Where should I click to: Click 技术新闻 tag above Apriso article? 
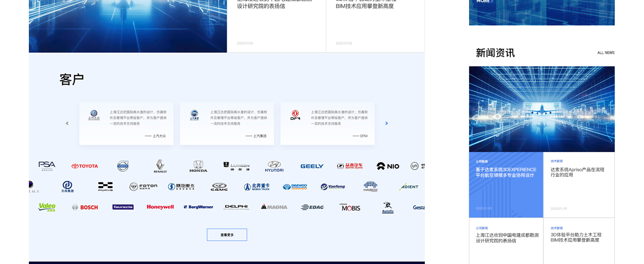[557, 161]
